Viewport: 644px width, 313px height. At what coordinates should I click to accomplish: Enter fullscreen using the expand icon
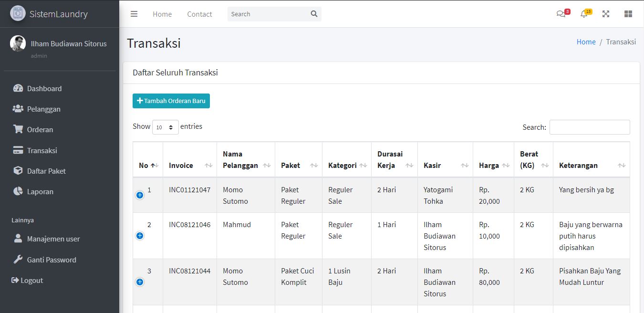[x=605, y=14]
